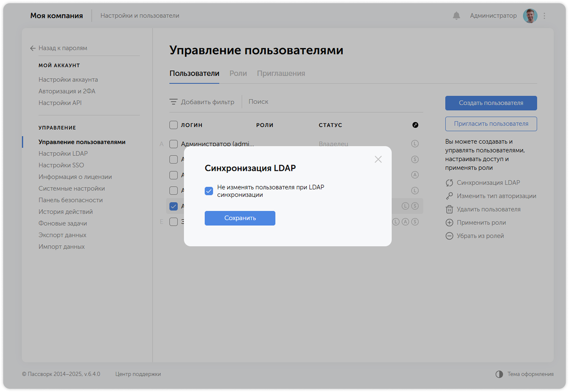
Task: Uncheck Не изменять пользователя при LDAP синхронизации
Action: coord(209,191)
